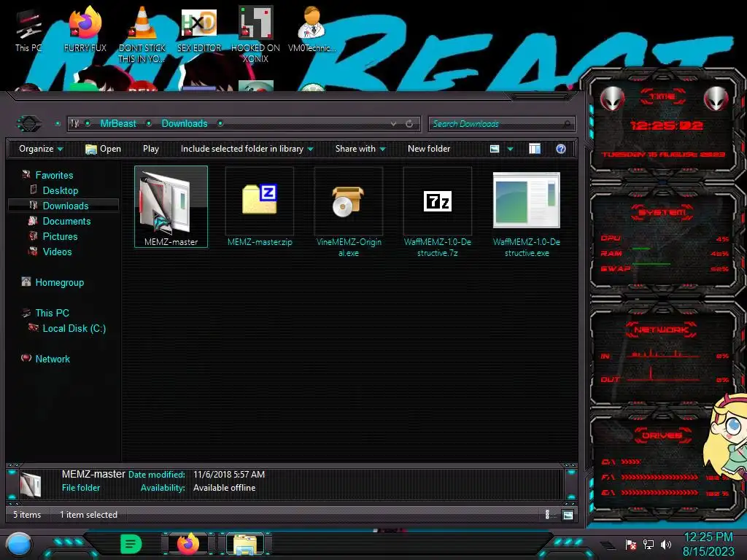This screenshot has width=747, height=560.
Task: Open Include selected folder in library menu
Action: coord(247,149)
